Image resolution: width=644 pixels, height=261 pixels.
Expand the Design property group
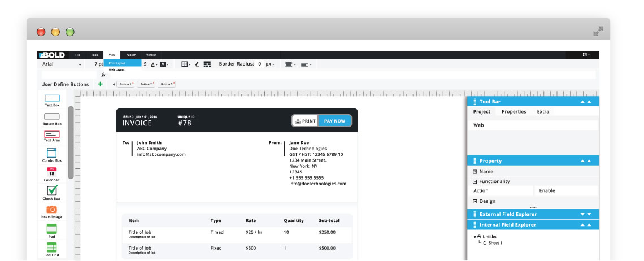[x=475, y=202]
